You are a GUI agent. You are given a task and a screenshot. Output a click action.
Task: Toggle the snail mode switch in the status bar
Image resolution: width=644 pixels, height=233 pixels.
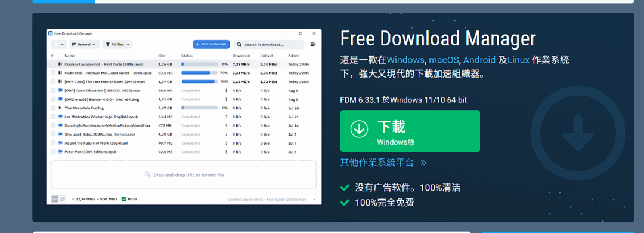click(58, 199)
